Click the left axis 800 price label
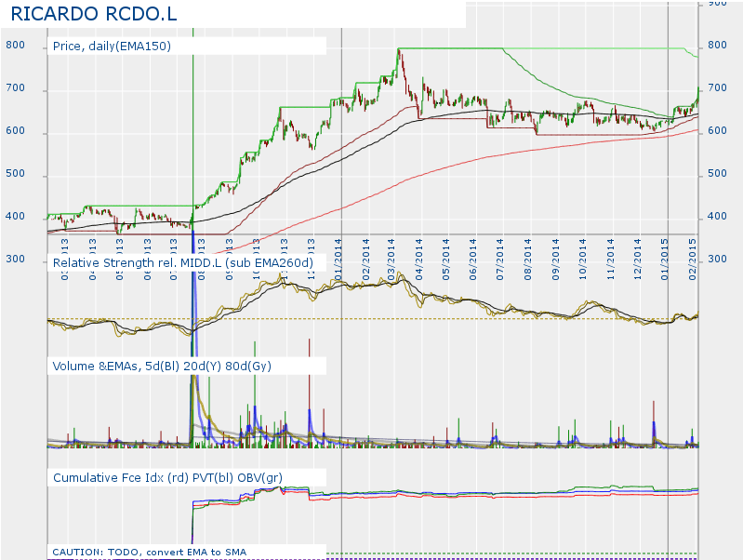The image size is (743, 560). tap(15, 45)
